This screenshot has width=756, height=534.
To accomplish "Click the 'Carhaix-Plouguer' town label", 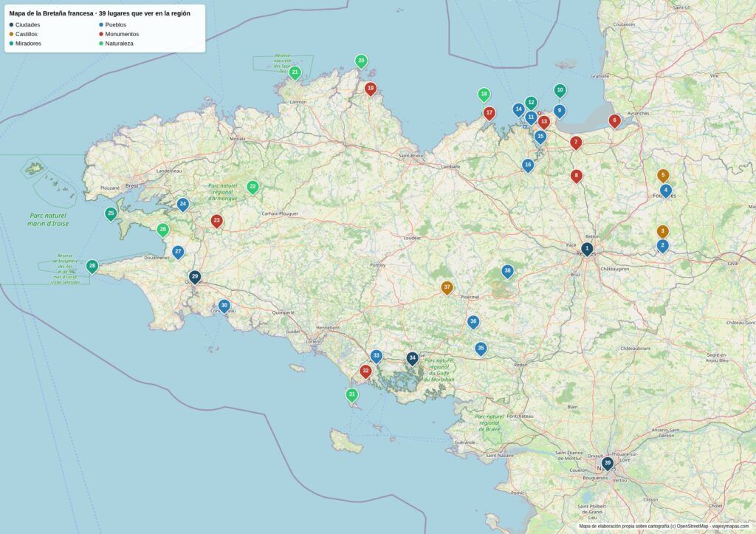I will pos(280,213).
